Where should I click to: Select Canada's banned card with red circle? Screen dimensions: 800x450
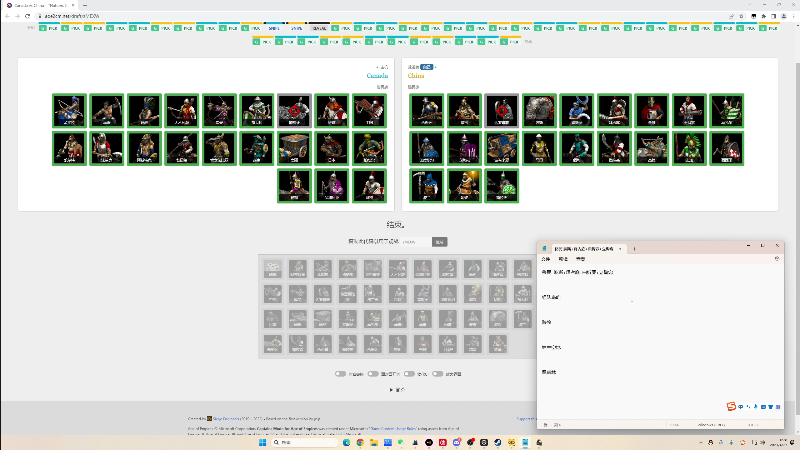(x=294, y=111)
